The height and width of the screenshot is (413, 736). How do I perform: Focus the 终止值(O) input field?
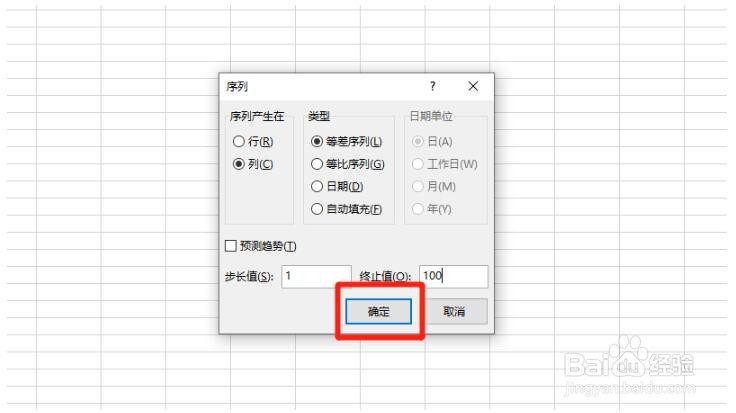(453, 276)
